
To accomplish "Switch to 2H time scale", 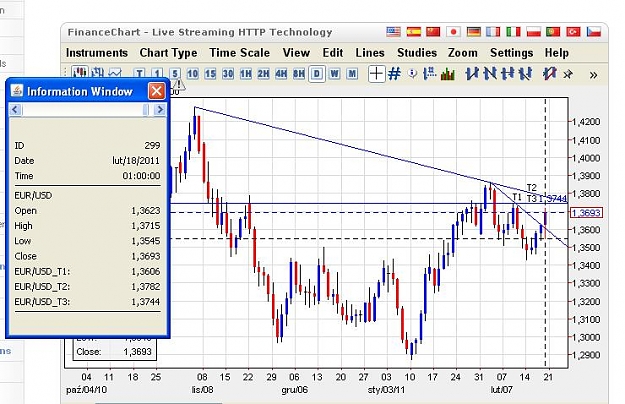I will point(263,74).
